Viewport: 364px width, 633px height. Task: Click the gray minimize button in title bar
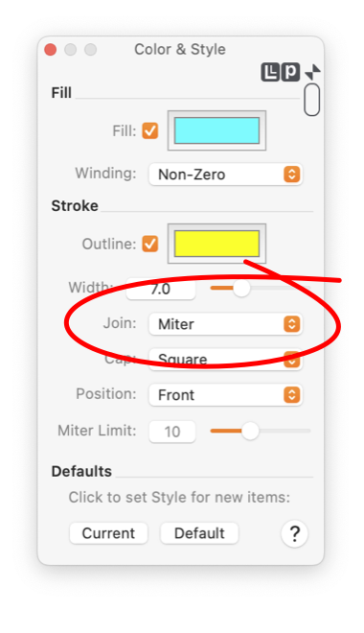pyautogui.click(x=71, y=50)
